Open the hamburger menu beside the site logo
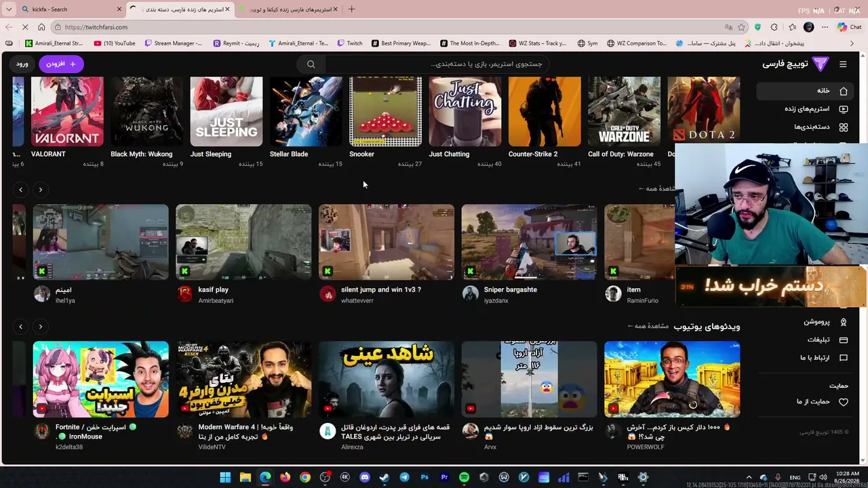Screen dimensions: 868x488 [843, 64]
